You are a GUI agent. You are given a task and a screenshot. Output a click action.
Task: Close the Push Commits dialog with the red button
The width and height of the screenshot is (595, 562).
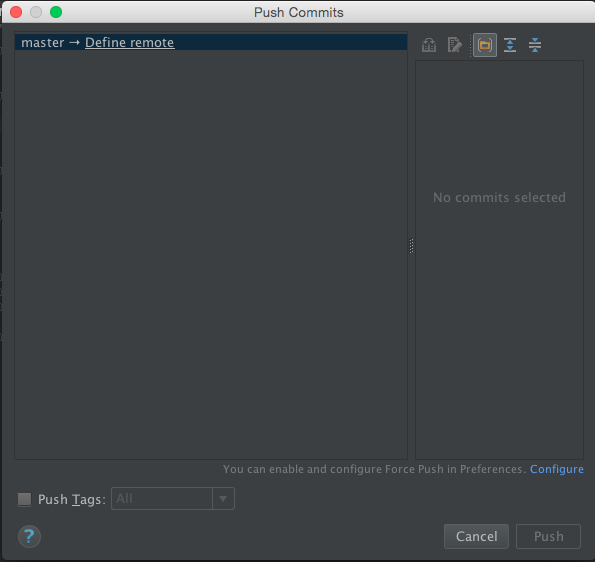click(16, 12)
